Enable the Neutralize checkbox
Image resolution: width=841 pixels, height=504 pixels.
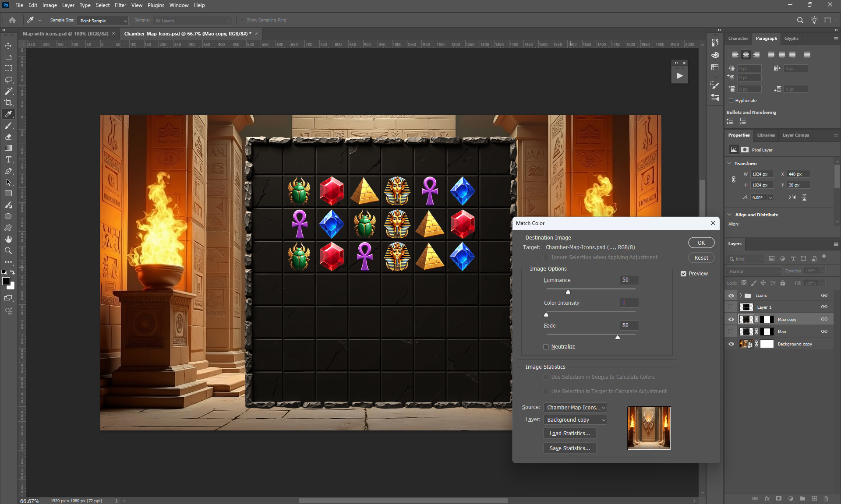[x=546, y=347]
